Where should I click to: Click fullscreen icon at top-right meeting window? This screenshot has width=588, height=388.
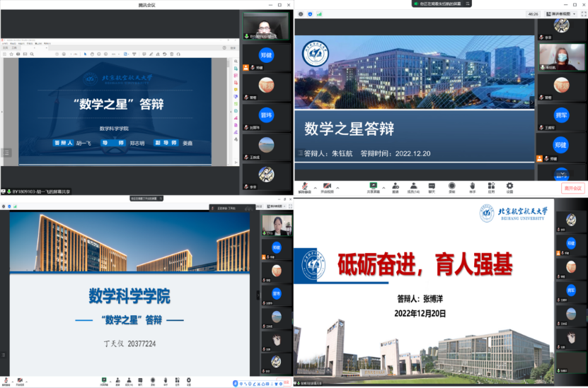click(583, 13)
